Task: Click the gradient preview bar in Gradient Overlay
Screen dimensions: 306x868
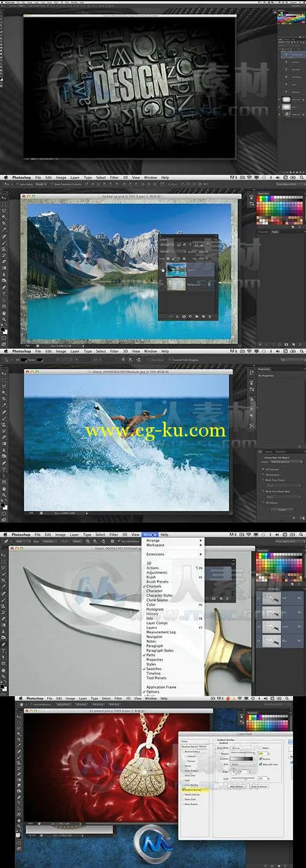Action: (241, 759)
